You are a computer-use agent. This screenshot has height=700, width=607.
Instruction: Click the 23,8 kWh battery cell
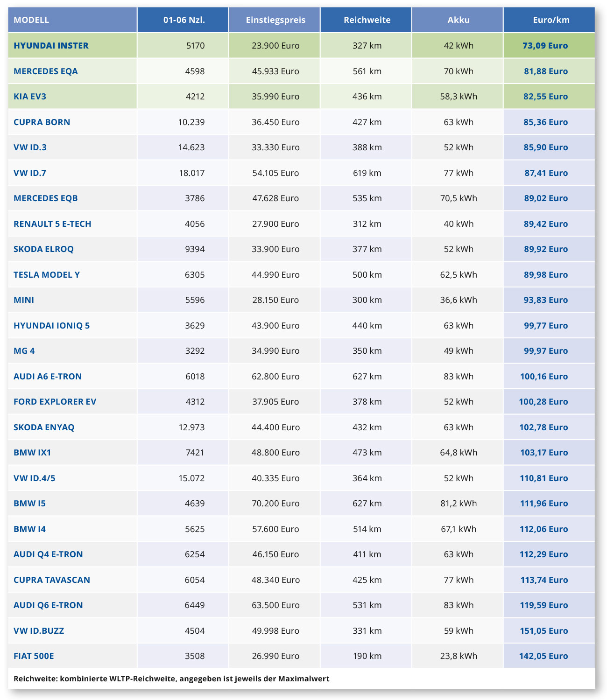(459, 656)
